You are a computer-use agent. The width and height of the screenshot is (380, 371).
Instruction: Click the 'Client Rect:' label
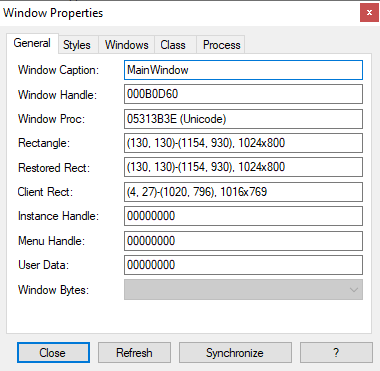tap(45, 192)
